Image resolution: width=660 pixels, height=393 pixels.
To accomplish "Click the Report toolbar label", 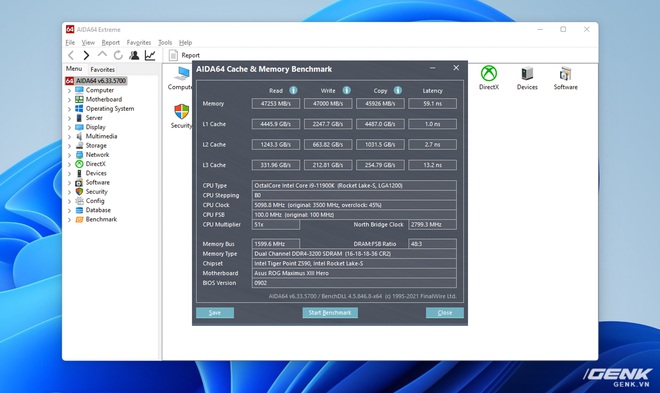I will (191, 55).
